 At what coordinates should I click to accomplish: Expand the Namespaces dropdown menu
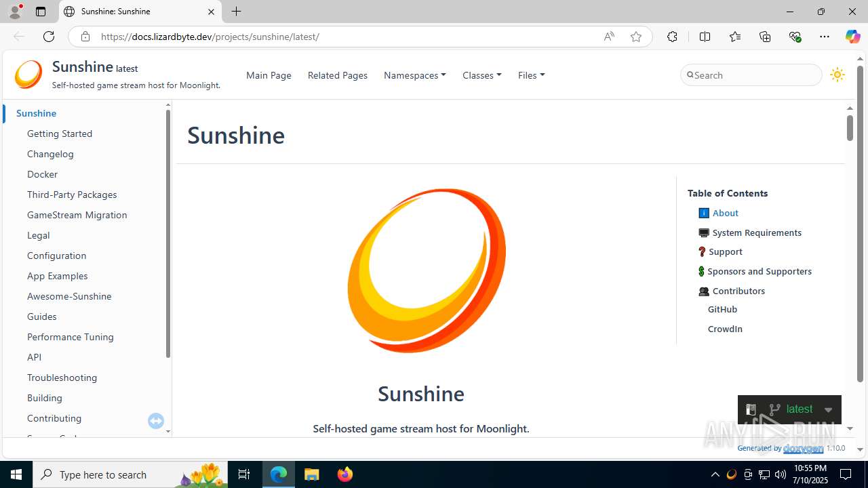point(415,75)
